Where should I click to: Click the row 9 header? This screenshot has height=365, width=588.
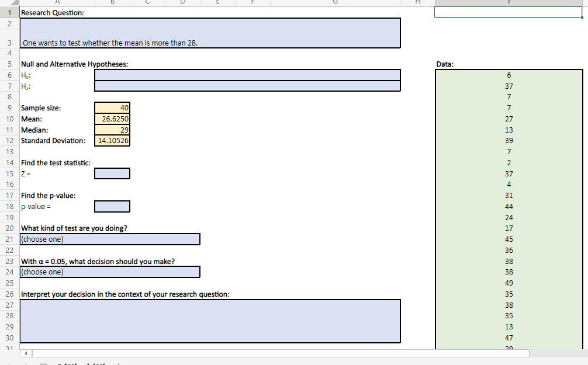(x=9, y=107)
